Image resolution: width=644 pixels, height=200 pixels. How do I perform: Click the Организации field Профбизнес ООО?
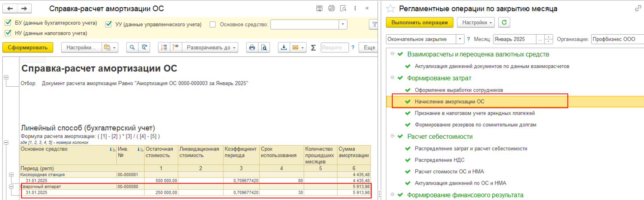click(617, 39)
